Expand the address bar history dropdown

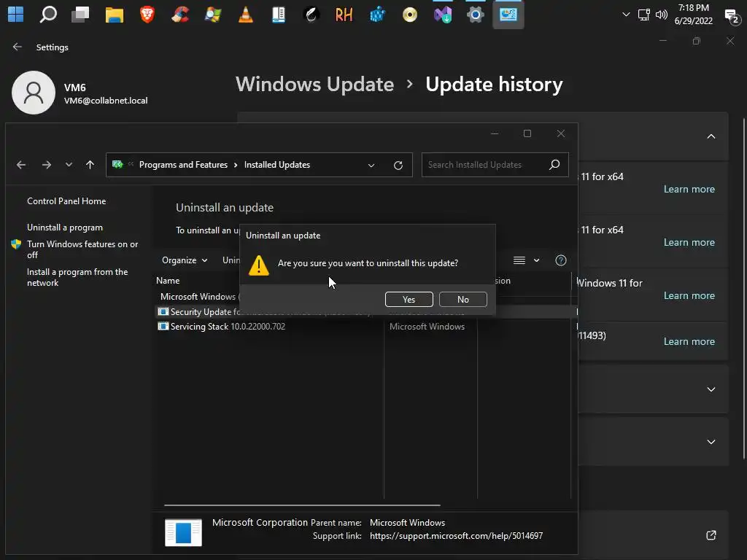click(x=371, y=166)
